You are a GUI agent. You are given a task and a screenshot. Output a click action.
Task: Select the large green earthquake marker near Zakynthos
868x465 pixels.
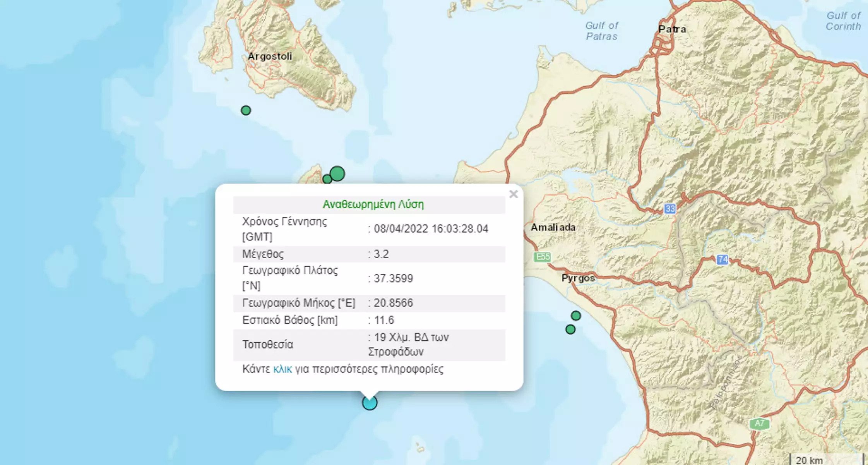coord(337,173)
